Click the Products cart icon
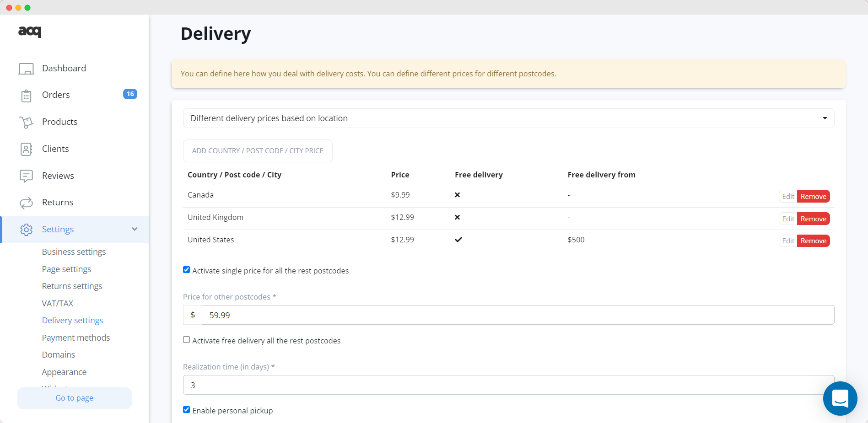This screenshot has width=868, height=423. (x=26, y=122)
